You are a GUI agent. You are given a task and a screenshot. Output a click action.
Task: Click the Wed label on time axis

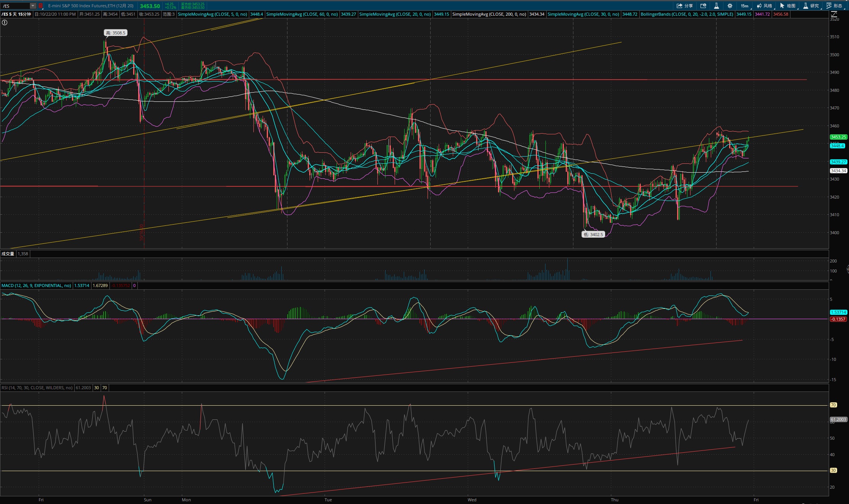[472, 500]
